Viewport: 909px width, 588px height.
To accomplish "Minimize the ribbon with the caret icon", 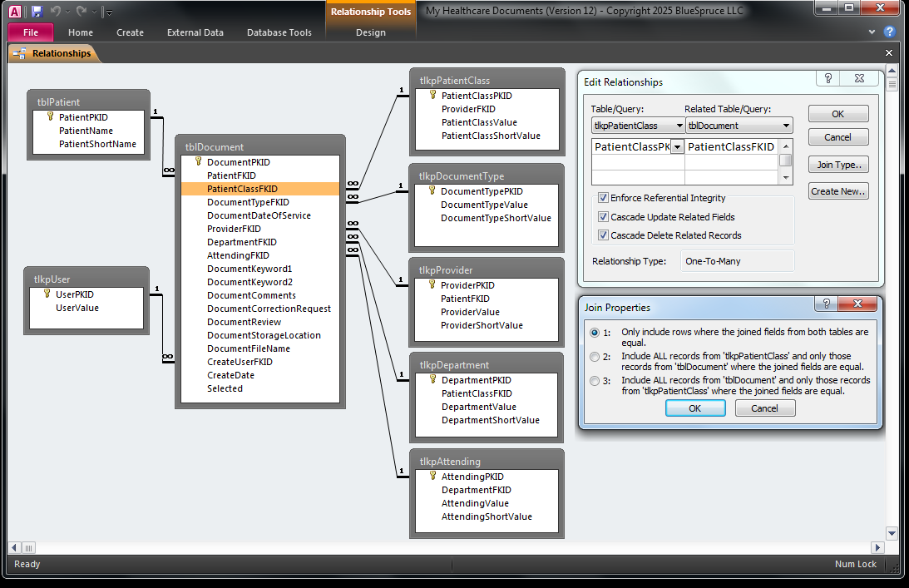I will pyautogui.click(x=872, y=32).
